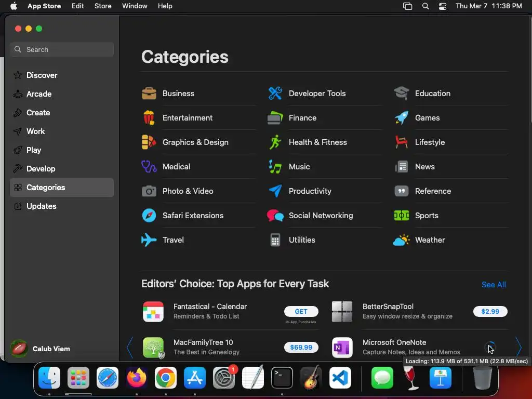Select the Social Networking category label
This screenshot has width=532, height=399.
321,216
